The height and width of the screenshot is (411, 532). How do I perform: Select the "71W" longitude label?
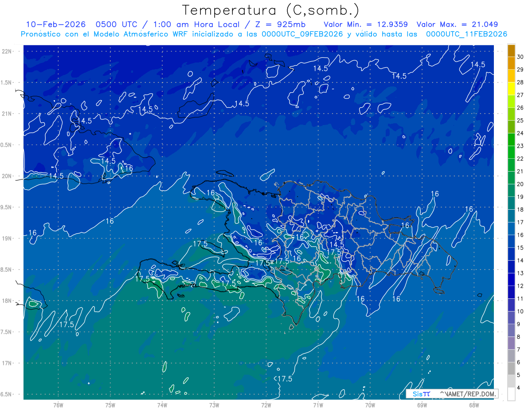click(x=318, y=405)
